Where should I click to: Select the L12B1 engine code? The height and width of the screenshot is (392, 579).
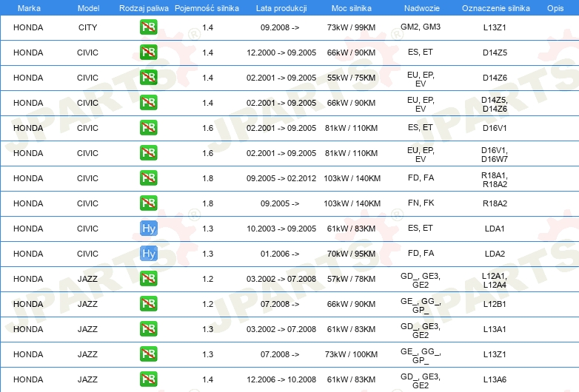pyautogui.click(x=495, y=304)
